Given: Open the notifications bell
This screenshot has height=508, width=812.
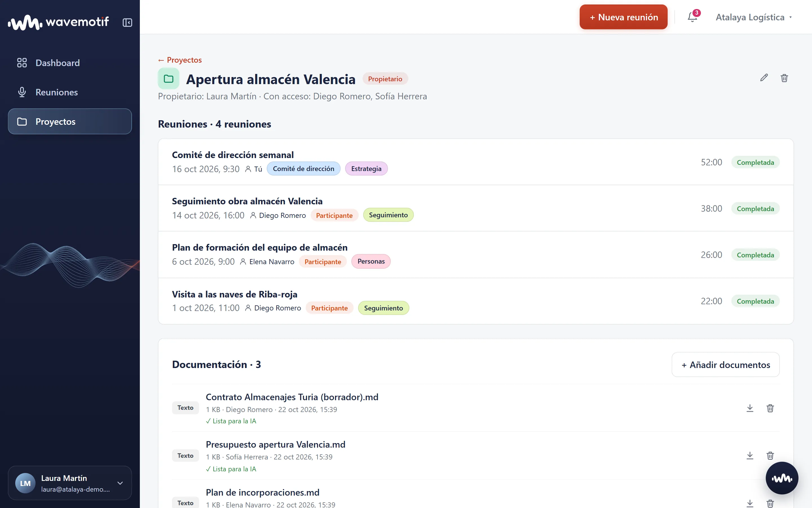Looking at the screenshot, I should pos(692,17).
